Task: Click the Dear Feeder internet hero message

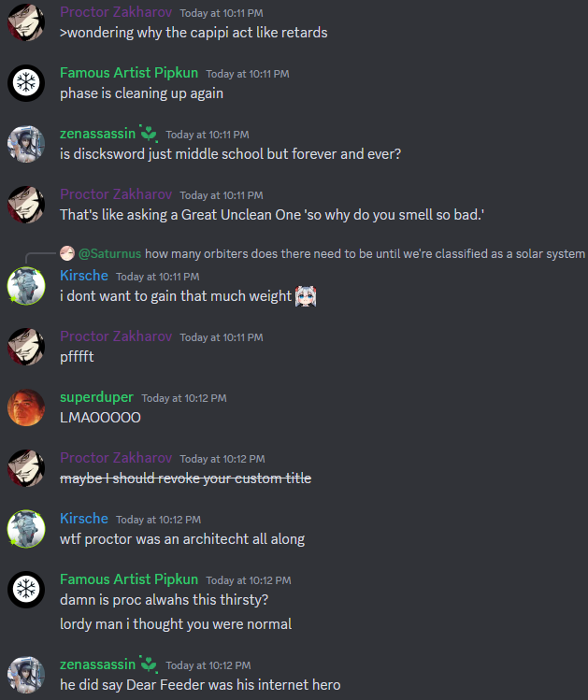Action: (200, 684)
